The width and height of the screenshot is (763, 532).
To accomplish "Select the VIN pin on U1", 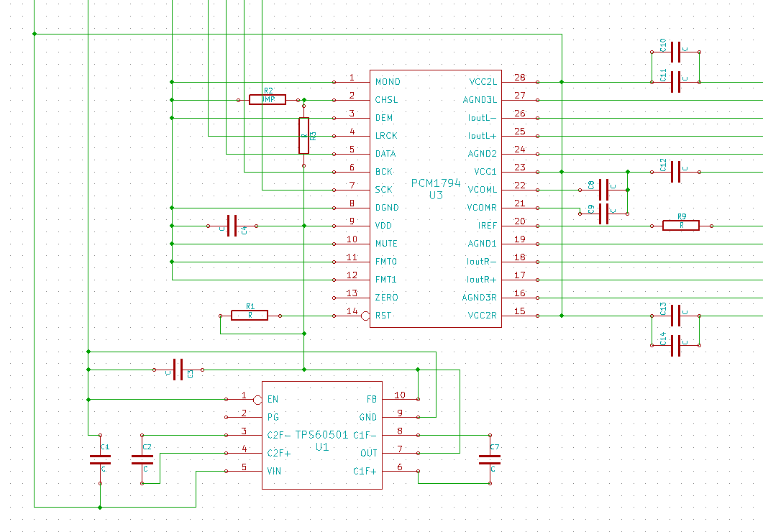I will pos(274,471).
